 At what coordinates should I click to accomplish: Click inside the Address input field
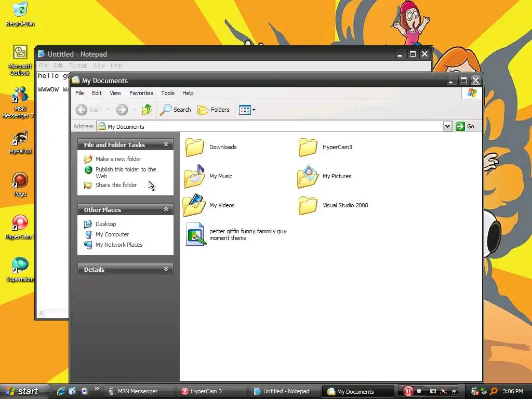pos(270,127)
